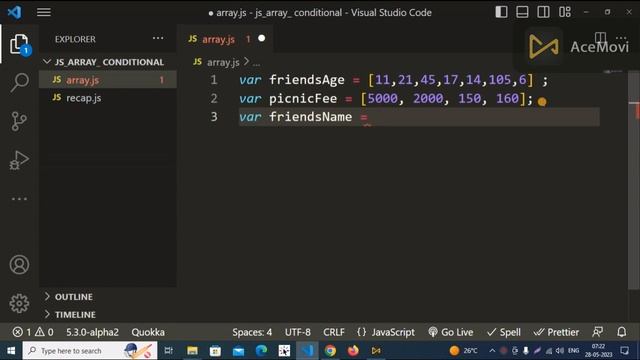Show hidden system tray icons
Image resolution: width=640 pixels, height=360 pixels.
[492, 351]
